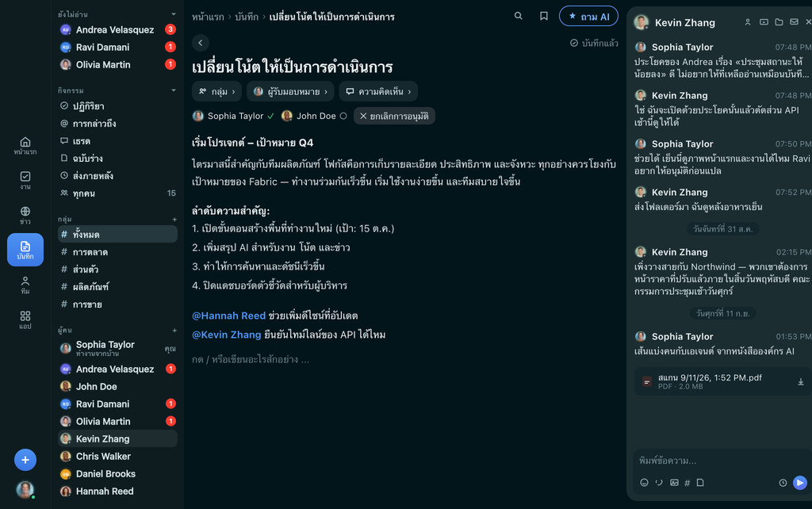812x509 pixels.
Task: Collapse the กิจกรรม section arrow
Action: point(174,90)
